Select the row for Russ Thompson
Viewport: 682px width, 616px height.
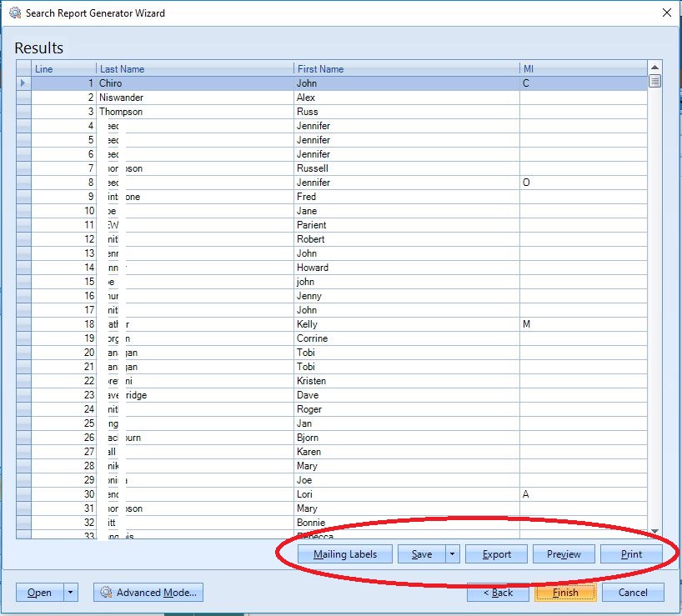coord(250,111)
